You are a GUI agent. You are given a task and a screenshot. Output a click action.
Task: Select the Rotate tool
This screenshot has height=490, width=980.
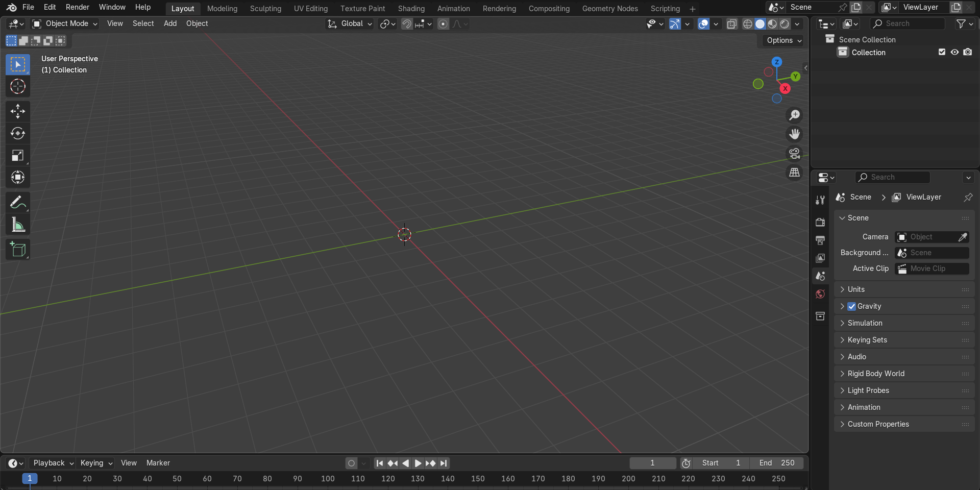[18, 133]
